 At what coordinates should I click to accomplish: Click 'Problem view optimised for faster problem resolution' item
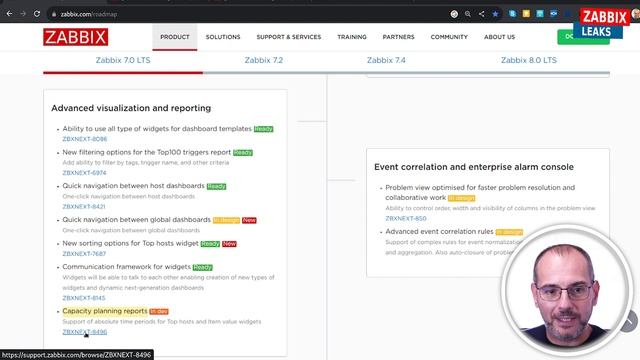[x=480, y=192]
